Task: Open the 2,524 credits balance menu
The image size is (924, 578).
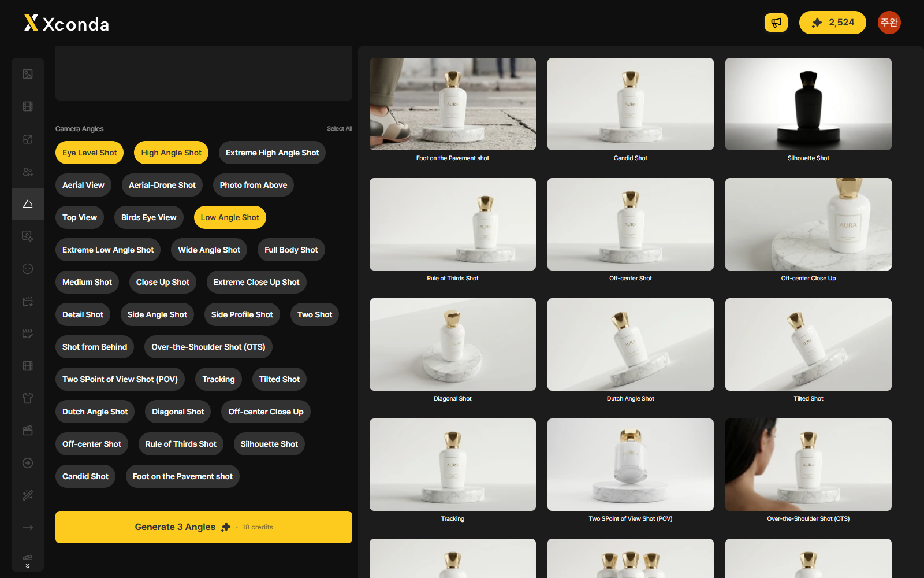Action: (832, 23)
